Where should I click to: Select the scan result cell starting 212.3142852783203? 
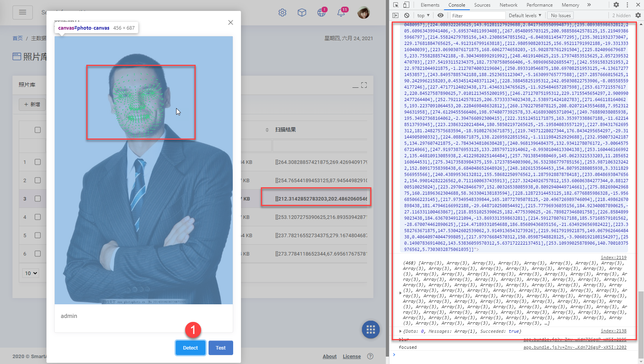coord(321,199)
